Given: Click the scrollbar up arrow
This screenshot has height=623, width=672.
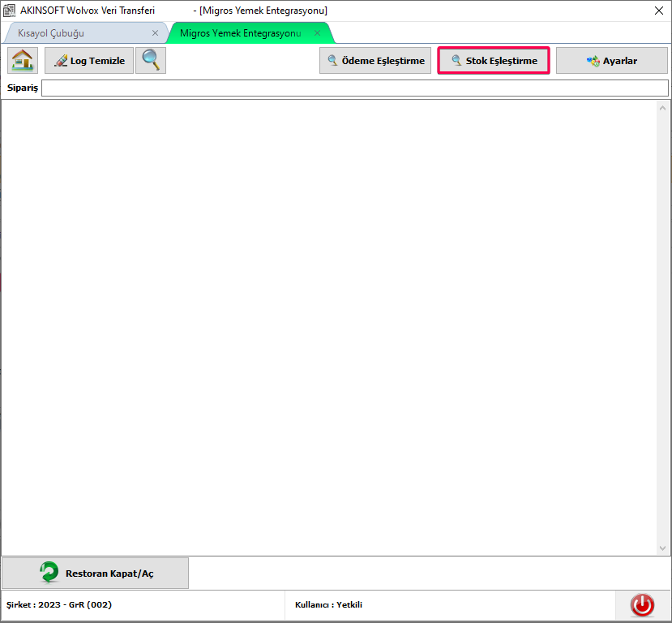Looking at the screenshot, I should (x=662, y=108).
